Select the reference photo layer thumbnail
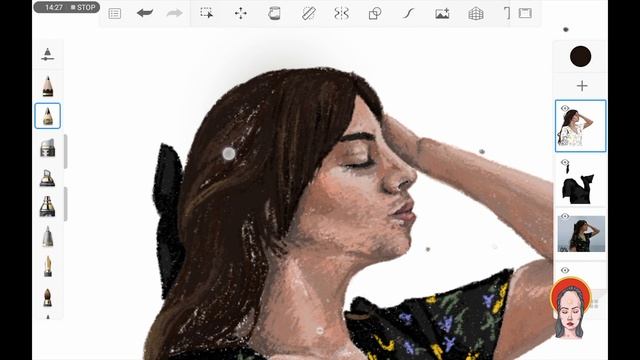 [x=581, y=233]
